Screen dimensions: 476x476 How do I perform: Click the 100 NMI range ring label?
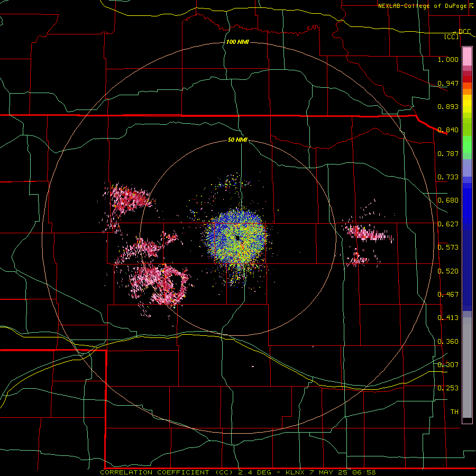click(237, 42)
